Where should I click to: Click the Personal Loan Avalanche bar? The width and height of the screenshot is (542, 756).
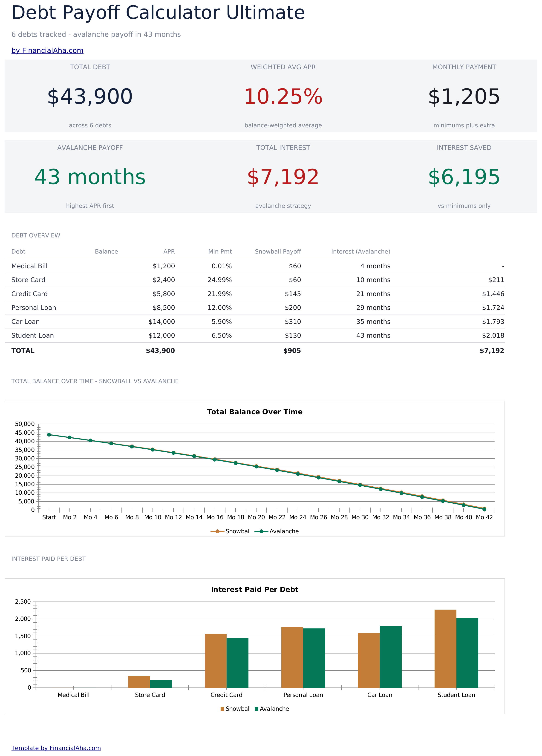[314, 658]
